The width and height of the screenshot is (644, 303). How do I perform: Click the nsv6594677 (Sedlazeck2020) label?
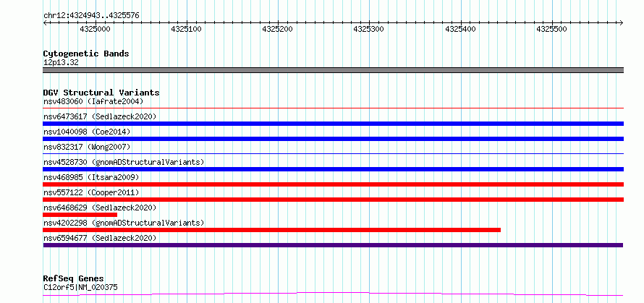click(100, 238)
